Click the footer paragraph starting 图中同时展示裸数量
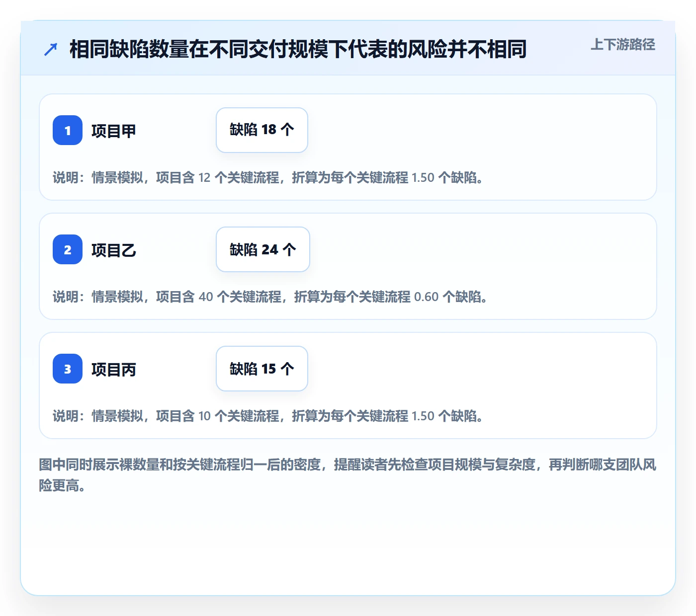 click(x=348, y=475)
